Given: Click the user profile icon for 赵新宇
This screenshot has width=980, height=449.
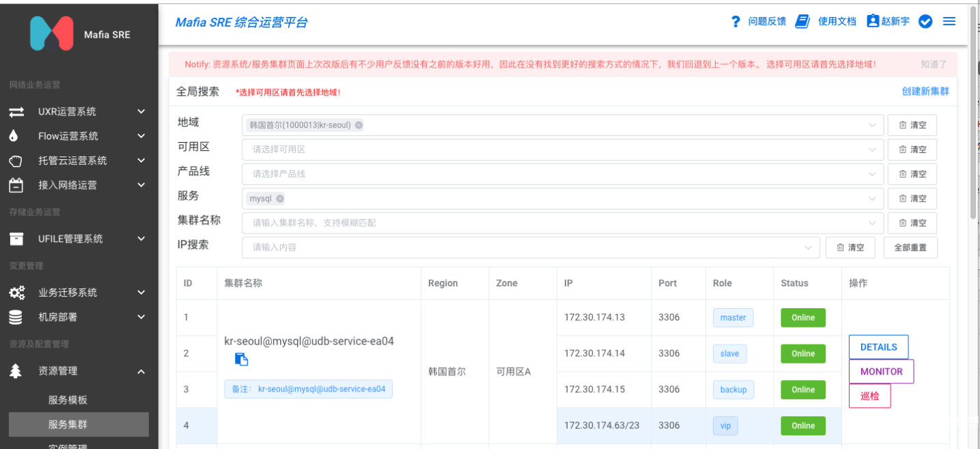Looking at the screenshot, I should point(872,21).
